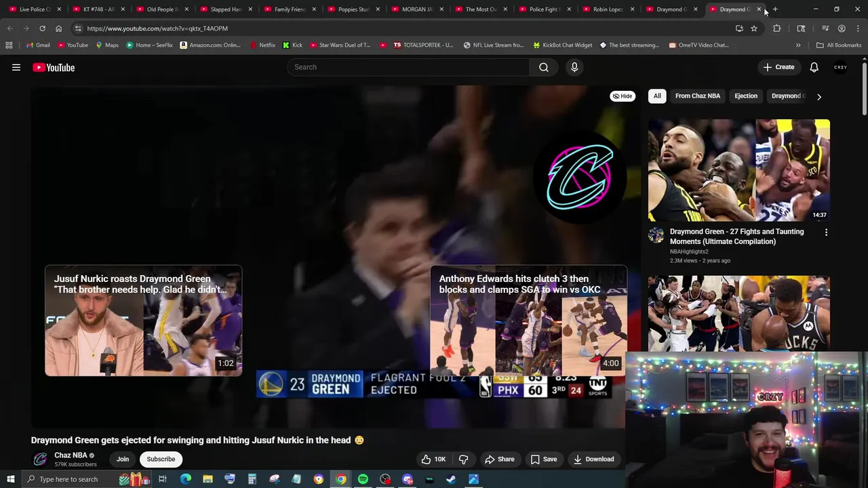868x488 pixels.
Task: Save video to a playlist
Action: 544,459
